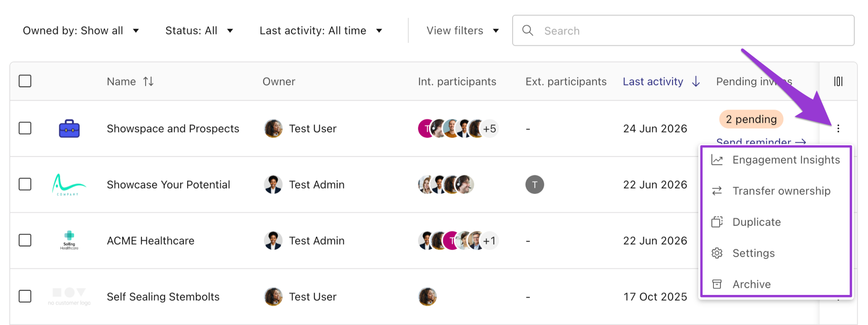Open the Last activity: All time dropdown
The height and width of the screenshot is (325, 868).
321,31
